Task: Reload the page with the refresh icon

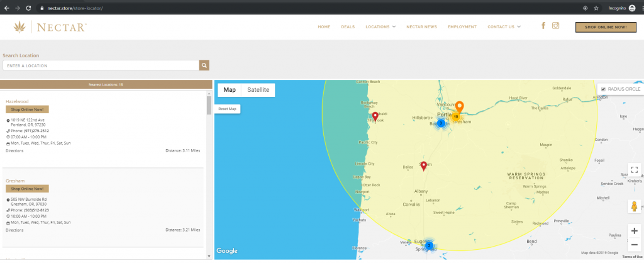Action: tap(28, 8)
